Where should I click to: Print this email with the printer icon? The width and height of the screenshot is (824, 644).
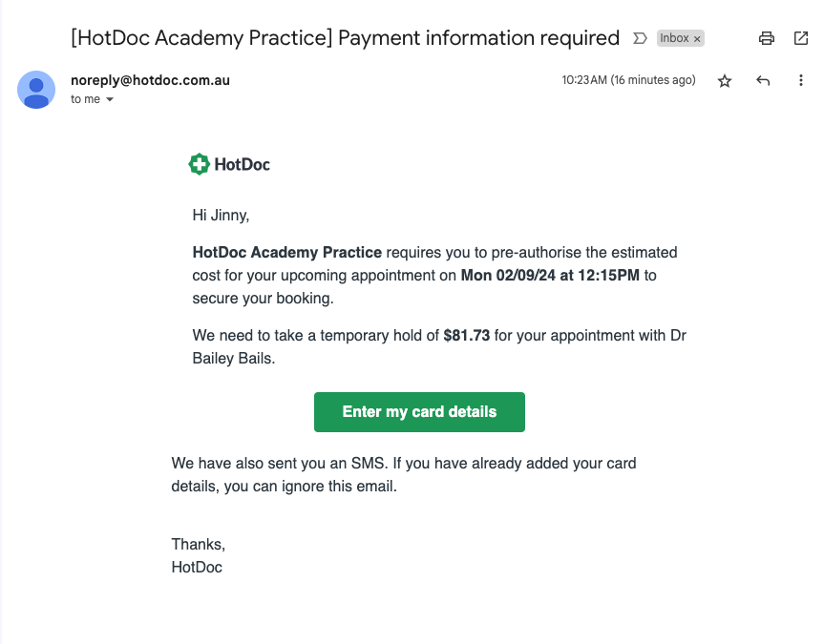[x=766, y=38]
